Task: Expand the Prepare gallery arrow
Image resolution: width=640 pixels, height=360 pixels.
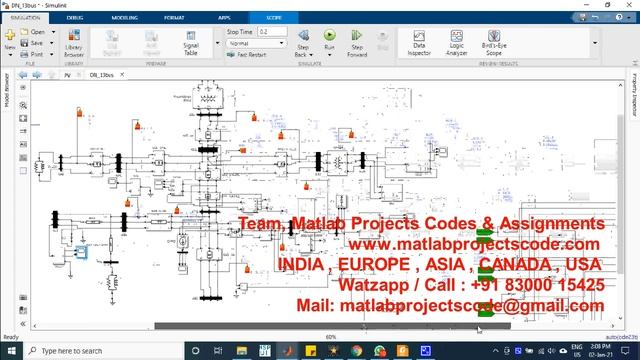Action: pos(218,43)
